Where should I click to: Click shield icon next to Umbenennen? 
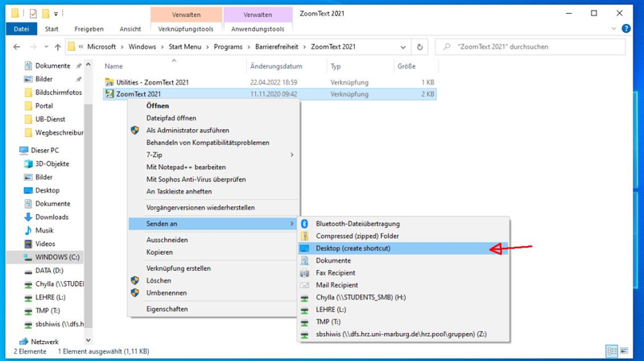(x=134, y=293)
